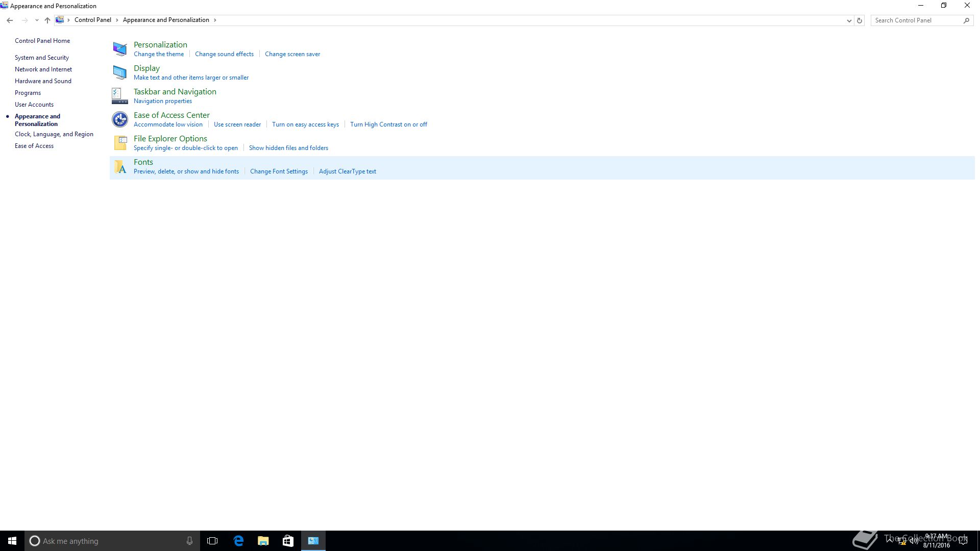Open the Personalization category icon
Screen dimensions: 980x551
(x=120, y=49)
